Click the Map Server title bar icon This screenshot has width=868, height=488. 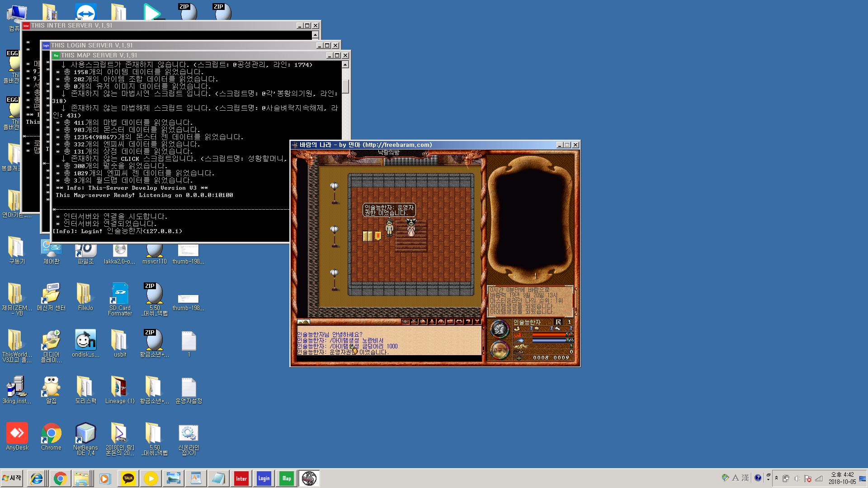point(56,55)
